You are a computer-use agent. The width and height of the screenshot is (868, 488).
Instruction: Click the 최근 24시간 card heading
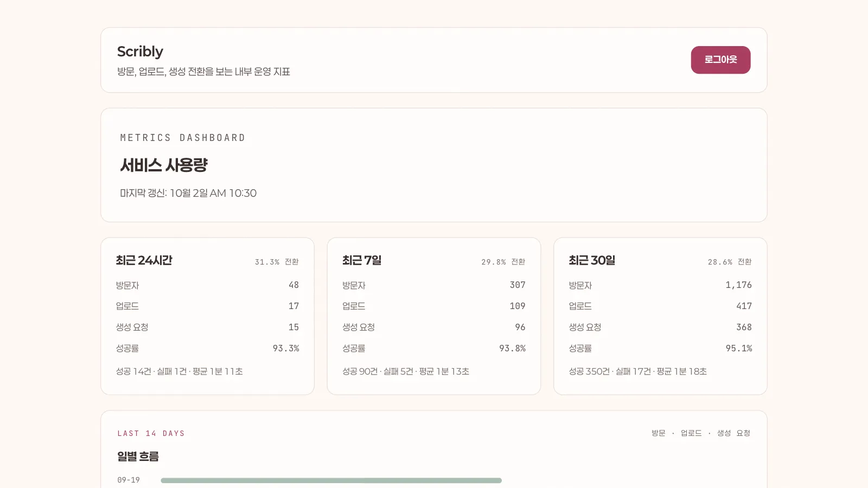144,260
